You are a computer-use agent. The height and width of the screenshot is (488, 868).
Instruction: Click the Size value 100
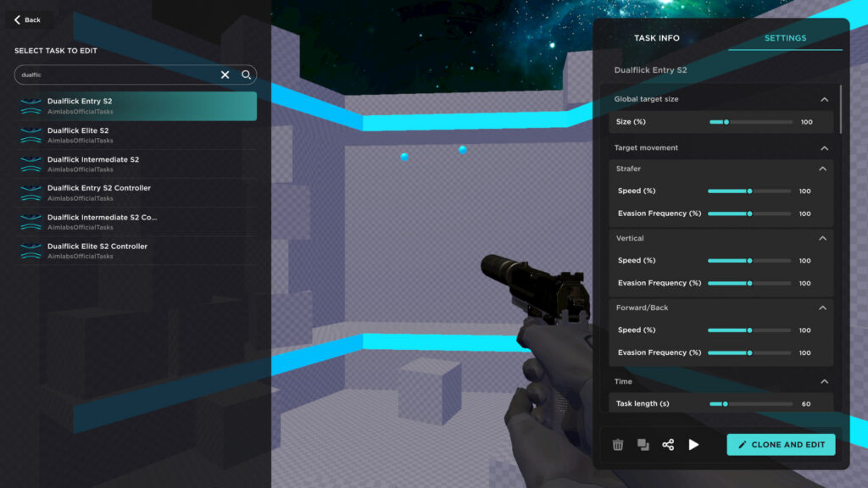(807, 122)
